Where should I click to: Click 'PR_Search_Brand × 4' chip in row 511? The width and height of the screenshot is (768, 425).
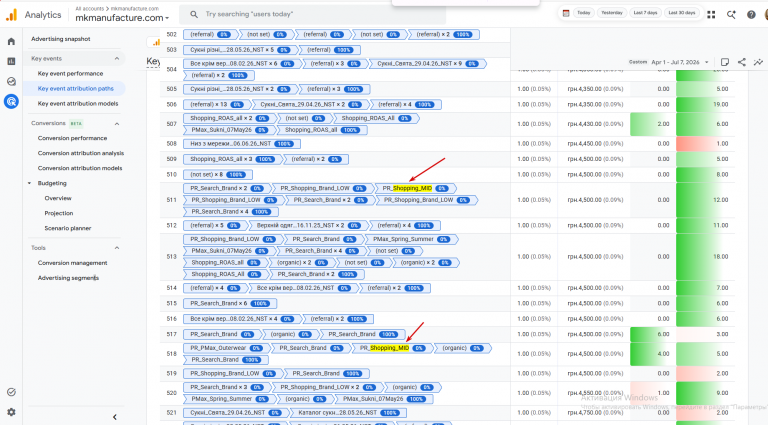(230, 212)
